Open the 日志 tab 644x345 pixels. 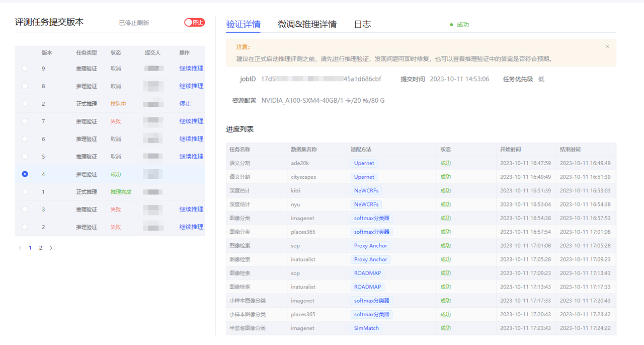(362, 24)
